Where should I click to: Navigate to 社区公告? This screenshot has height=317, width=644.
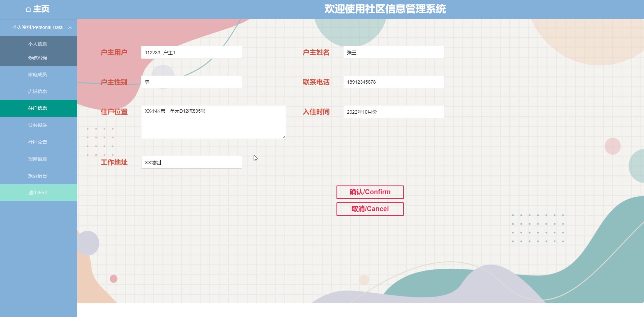pos(37,142)
